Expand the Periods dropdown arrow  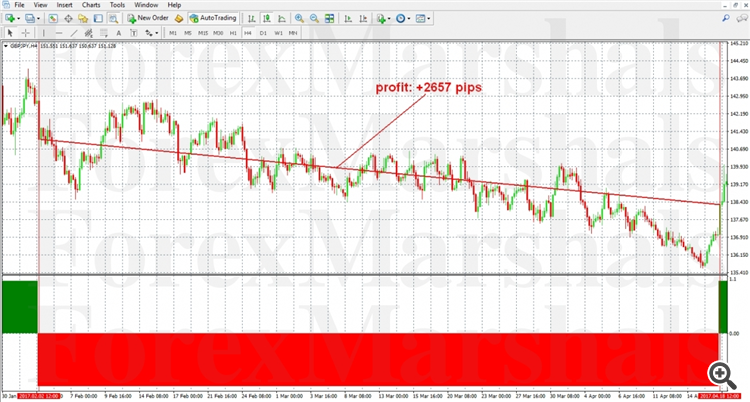pyautogui.click(x=408, y=19)
